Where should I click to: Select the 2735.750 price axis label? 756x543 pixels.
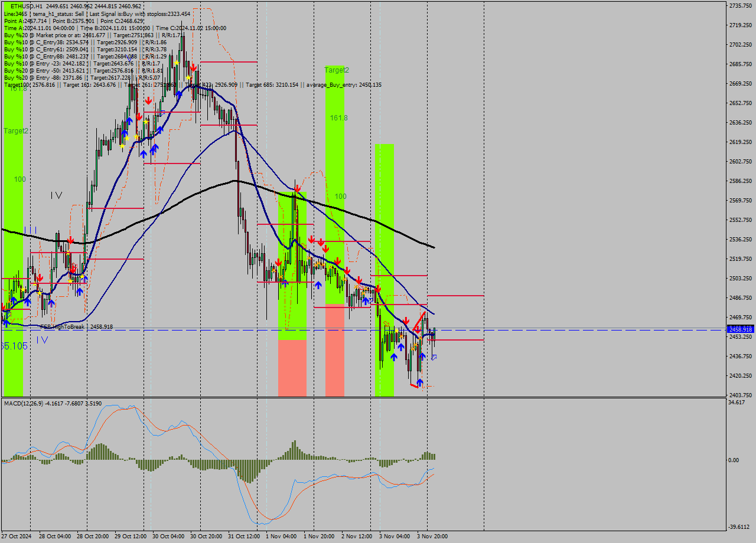(741, 5)
